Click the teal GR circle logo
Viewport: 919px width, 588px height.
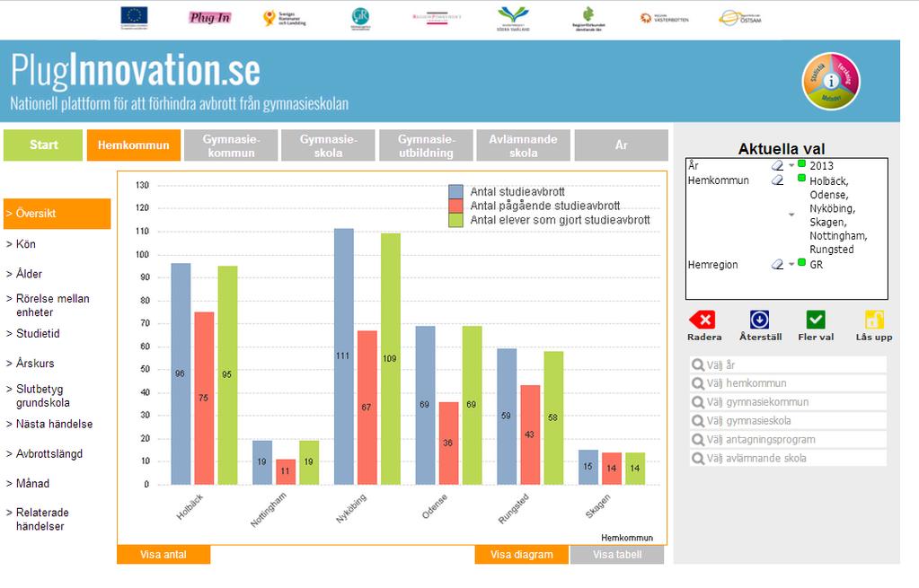click(360, 18)
